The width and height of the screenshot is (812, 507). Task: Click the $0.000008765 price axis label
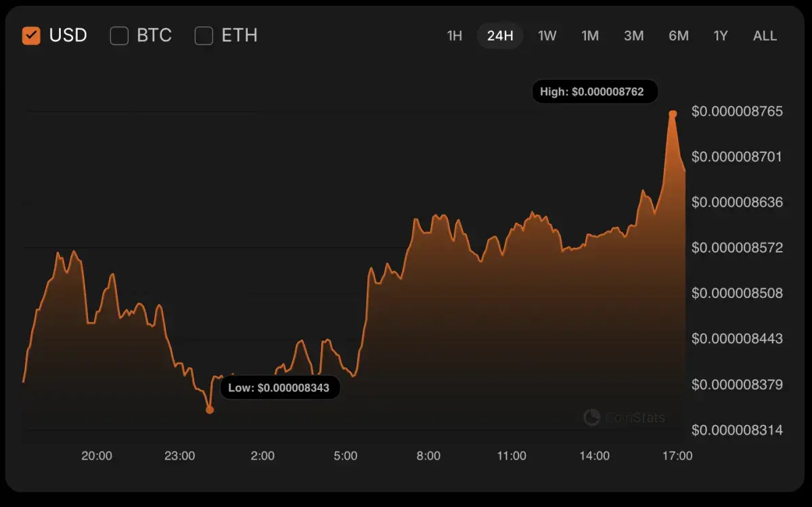(737, 111)
